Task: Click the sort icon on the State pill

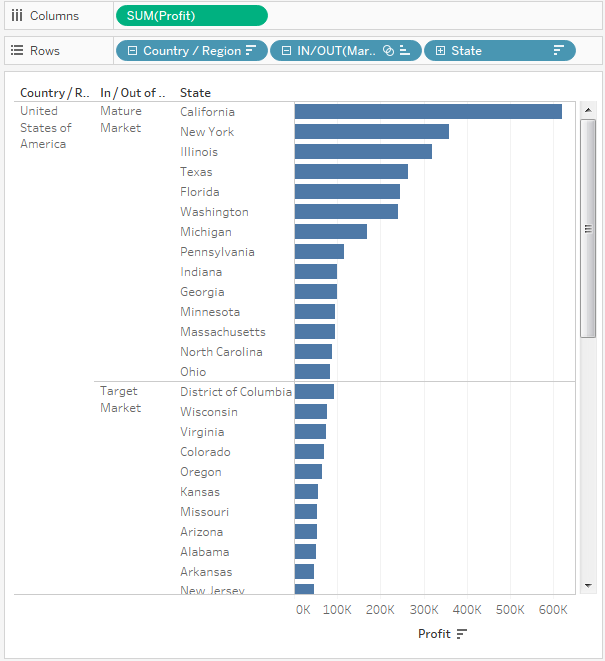Action: tap(559, 51)
